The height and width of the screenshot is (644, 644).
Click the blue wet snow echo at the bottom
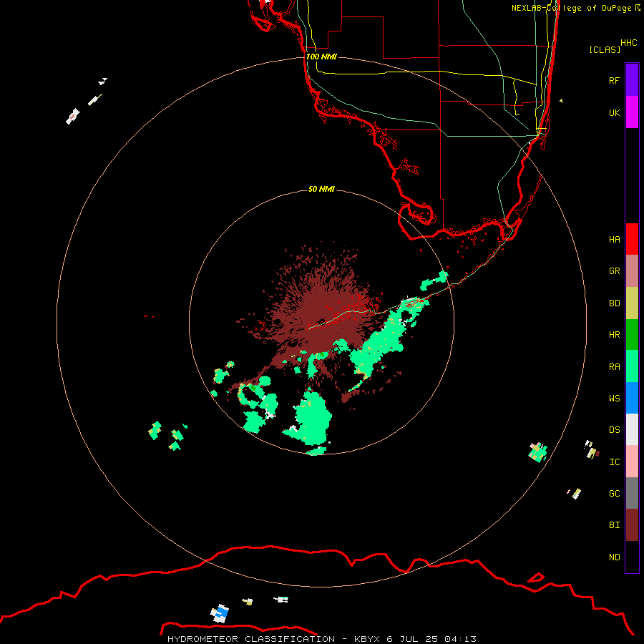(220, 613)
